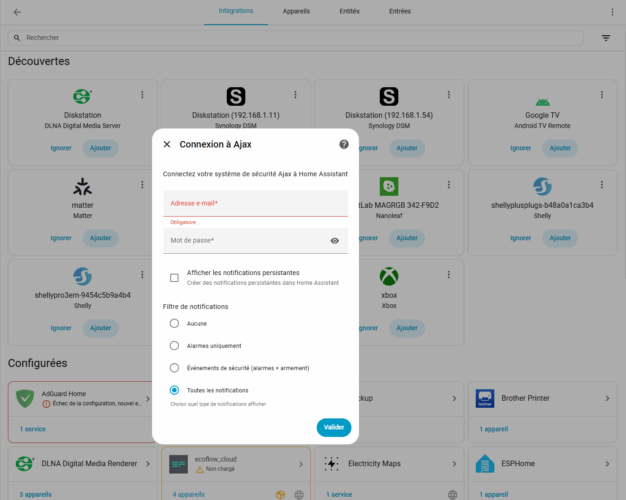Image resolution: width=626 pixels, height=500 pixels.
Task: Expand the Brother Printer entry chevron
Action: pos(607,399)
